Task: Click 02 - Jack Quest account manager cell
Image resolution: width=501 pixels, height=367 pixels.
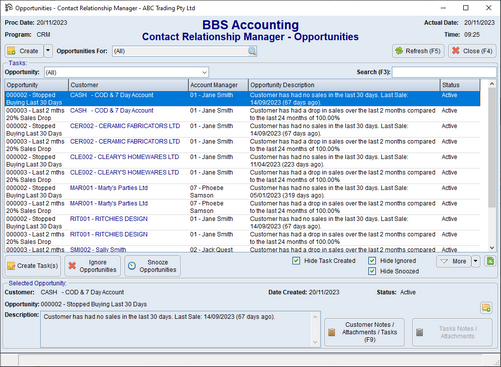Action: (211, 249)
